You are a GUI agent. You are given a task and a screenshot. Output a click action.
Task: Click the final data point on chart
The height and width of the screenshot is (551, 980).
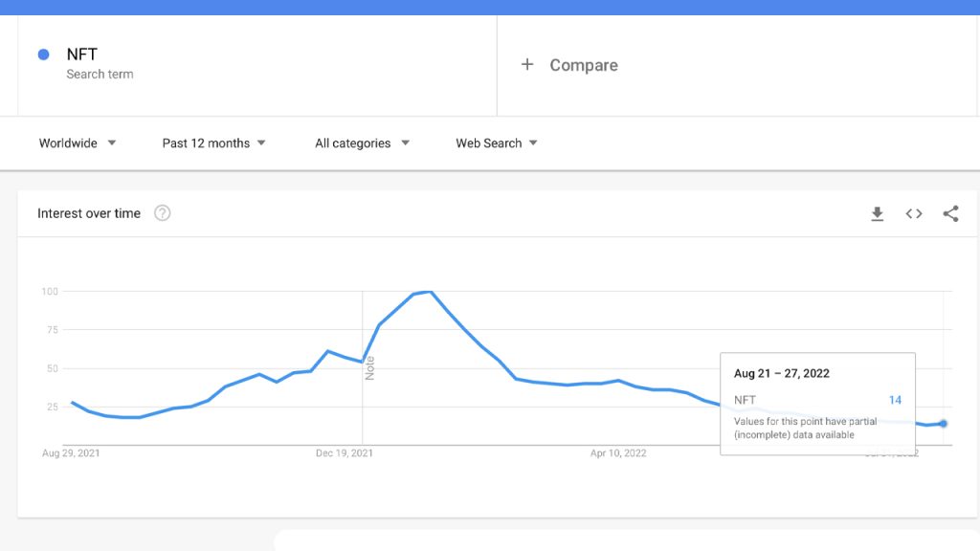pos(944,424)
